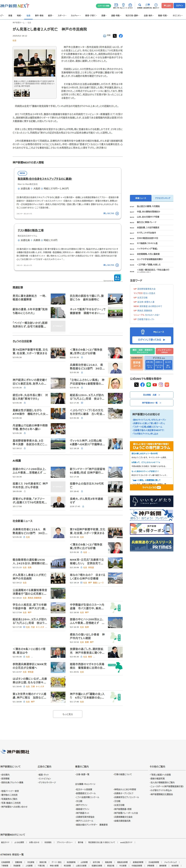Open the テスト機器の製造/工場 job title
Image resolution: width=186 pixels, height=868 pixels.
coord(30,230)
